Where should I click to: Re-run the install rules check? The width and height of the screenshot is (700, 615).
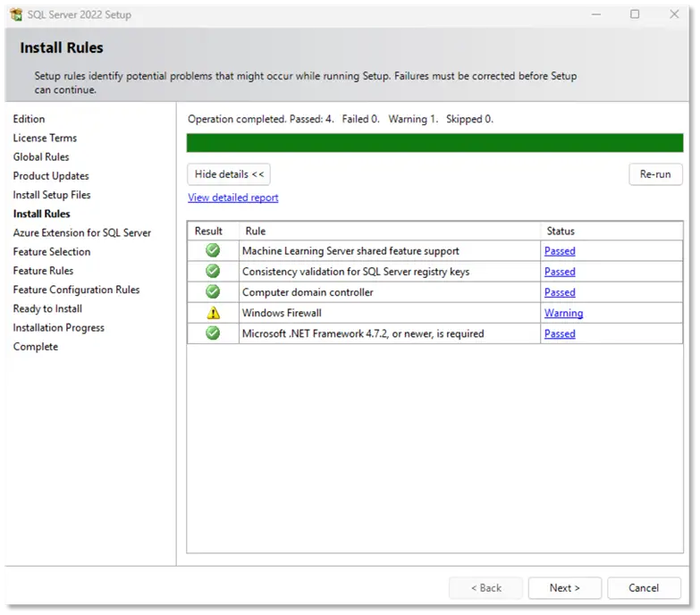tap(655, 174)
